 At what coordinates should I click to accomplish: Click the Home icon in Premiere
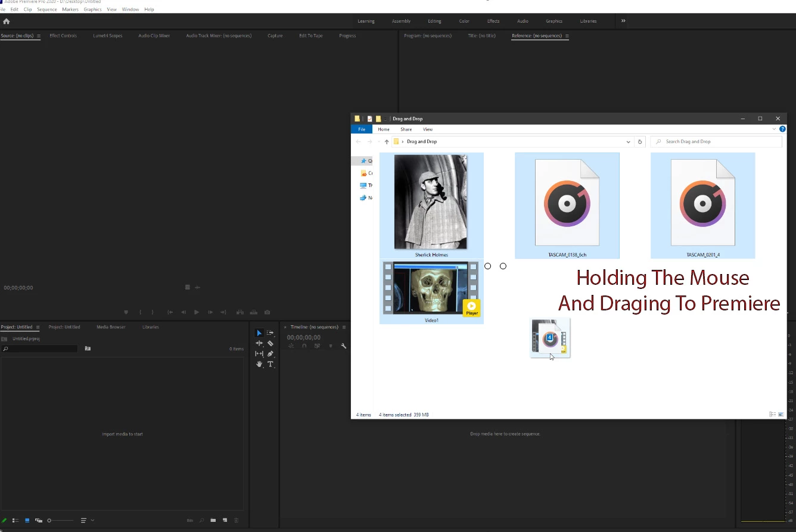(7, 21)
